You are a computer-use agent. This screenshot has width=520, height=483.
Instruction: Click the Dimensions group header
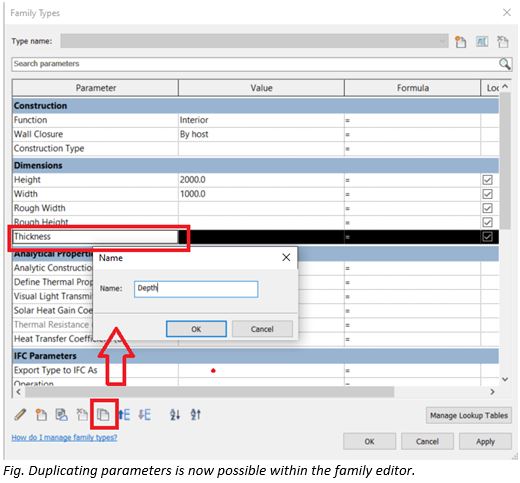[256, 165]
